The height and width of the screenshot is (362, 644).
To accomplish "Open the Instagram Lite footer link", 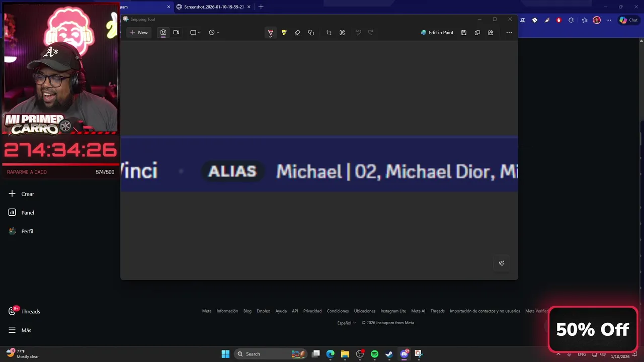I will coord(393,311).
